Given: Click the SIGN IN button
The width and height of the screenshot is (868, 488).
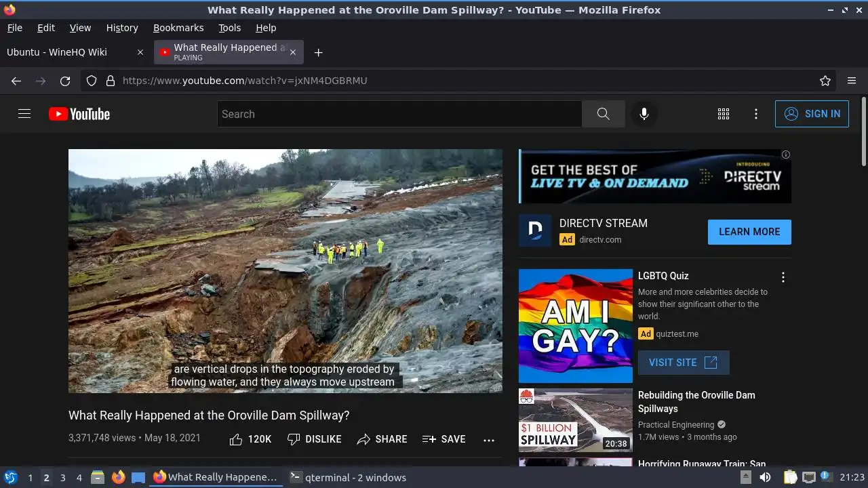Looking at the screenshot, I should pos(812,114).
